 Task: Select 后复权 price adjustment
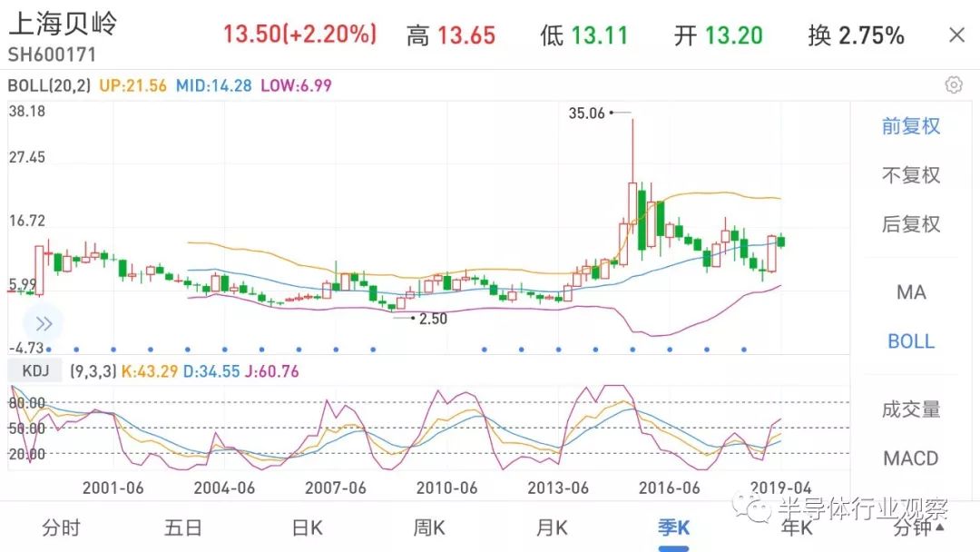coord(911,224)
